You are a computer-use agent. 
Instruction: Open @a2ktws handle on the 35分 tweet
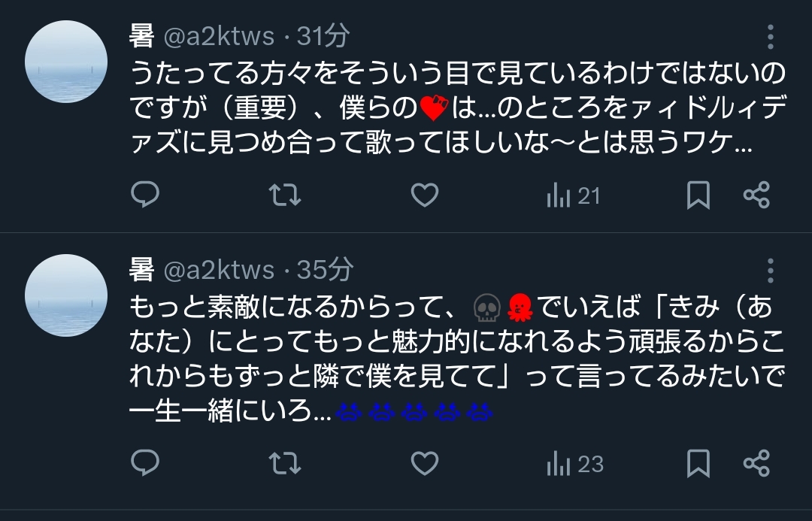pyautogui.click(x=219, y=270)
